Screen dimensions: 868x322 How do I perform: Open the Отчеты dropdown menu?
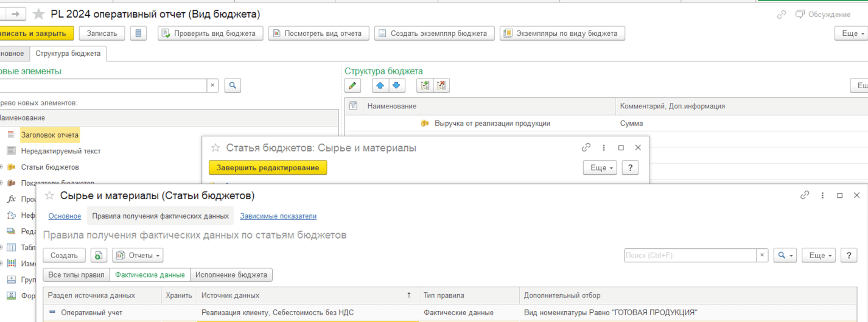pyautogui.click(x=138, y=256)
